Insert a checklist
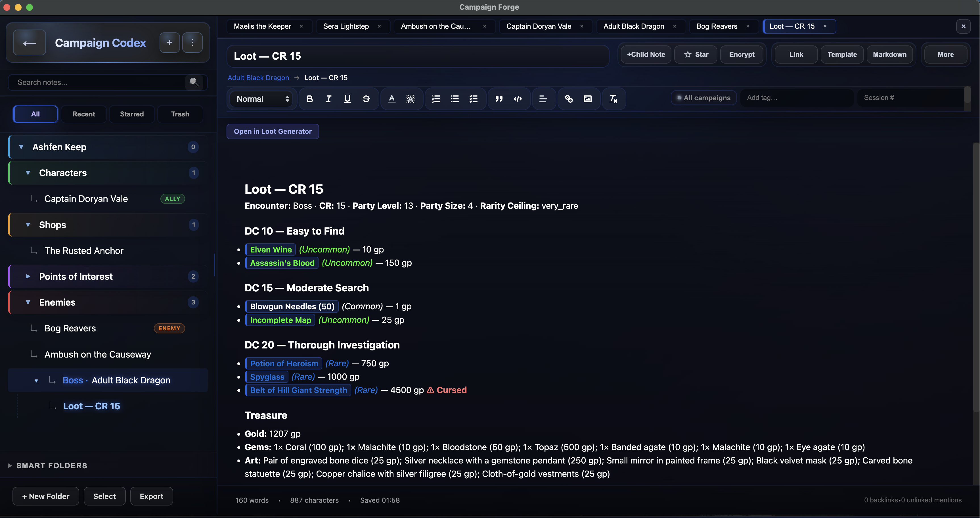Screen dimensions: 980x518 click(x=473, y=99)
